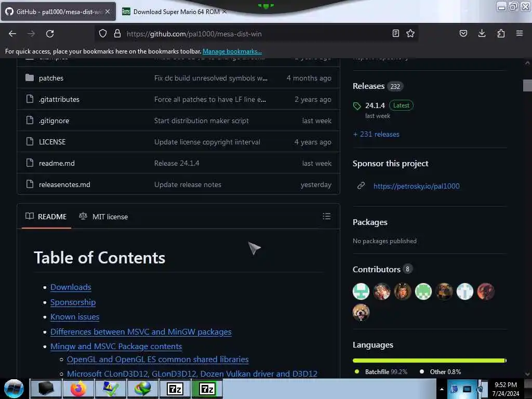Click the padlock site information icon
This screenshot has height=399, width=532.
pos(117,33)
